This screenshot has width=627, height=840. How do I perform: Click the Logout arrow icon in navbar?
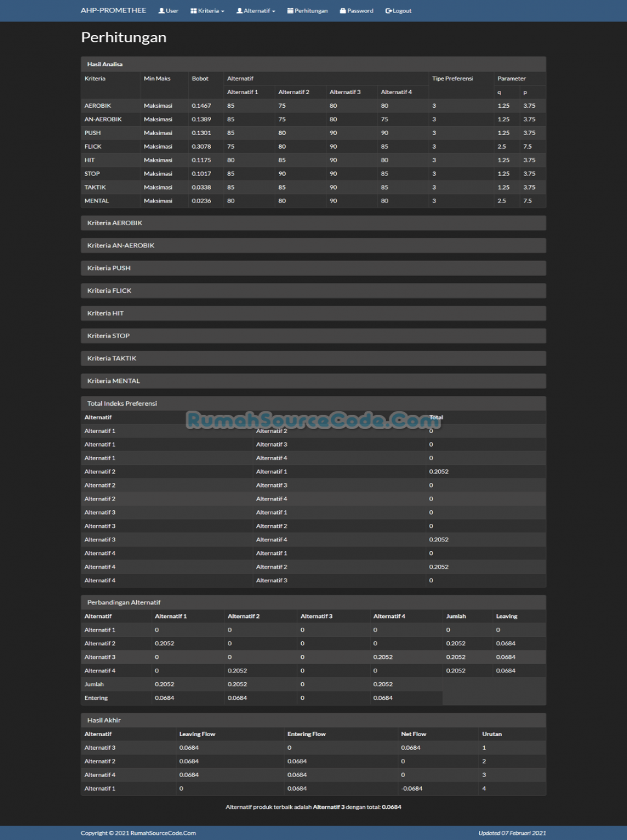pyautogui.click(x=388, y=11)
